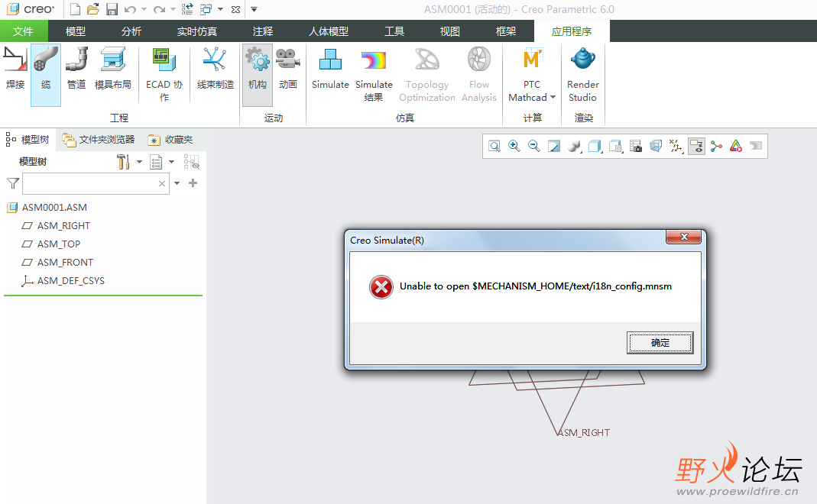817x504 pixels.
Task: Expand search options dropdown next to search field
Action: (x=177, y=183)
